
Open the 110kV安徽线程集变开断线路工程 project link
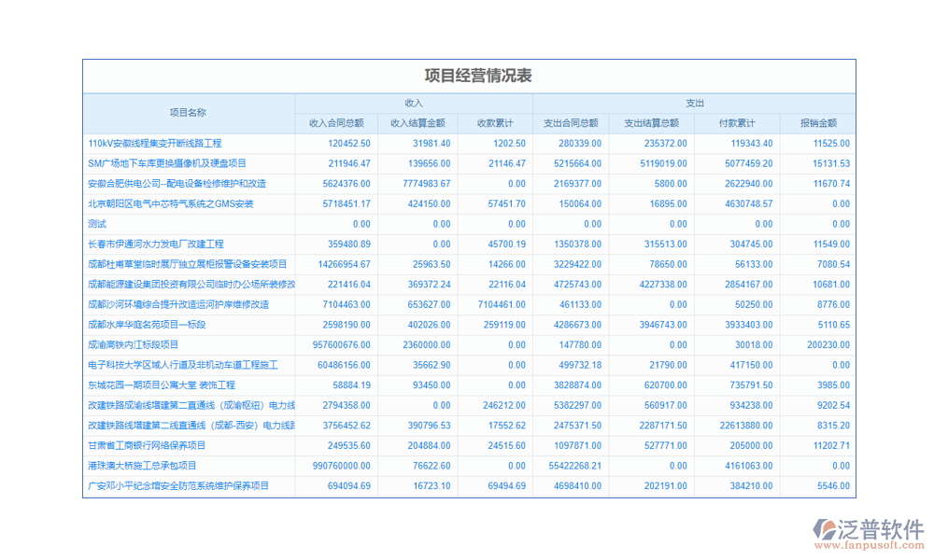155,144
